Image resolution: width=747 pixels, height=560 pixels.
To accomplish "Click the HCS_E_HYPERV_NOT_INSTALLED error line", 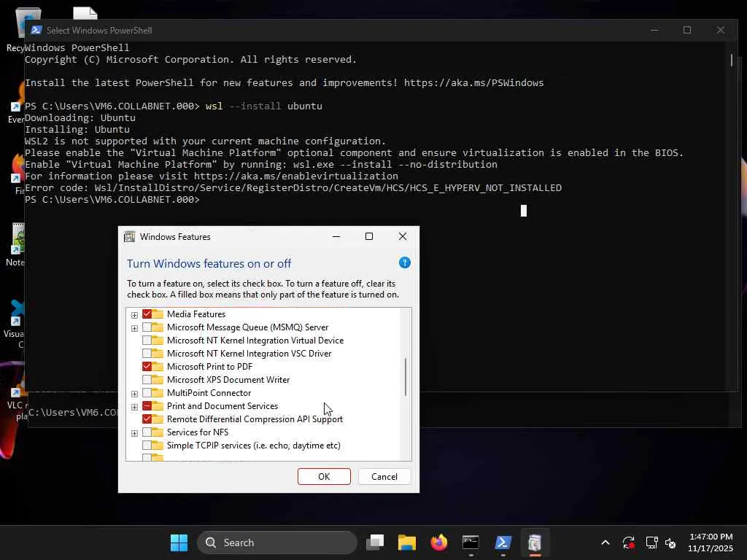I will 293,187.
